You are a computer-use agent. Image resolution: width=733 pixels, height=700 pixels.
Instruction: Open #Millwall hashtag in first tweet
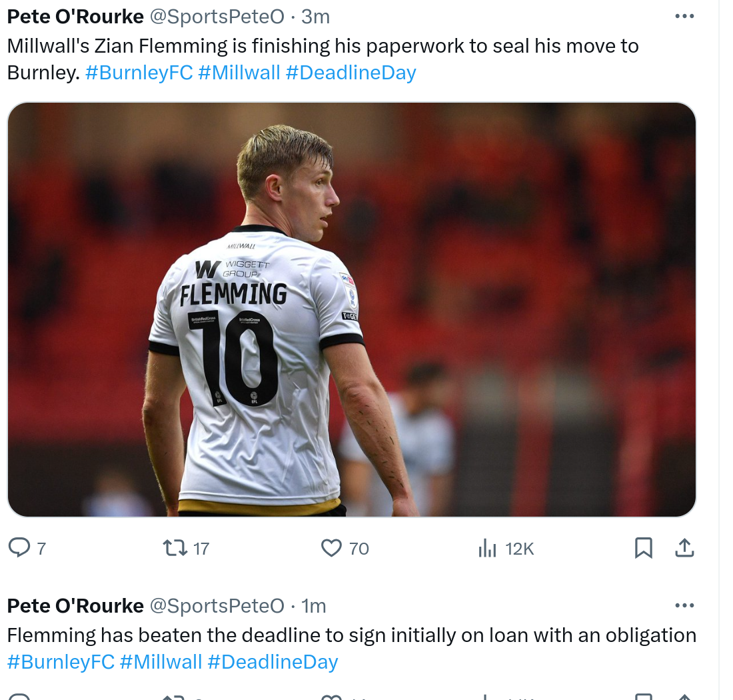[239, 73]
